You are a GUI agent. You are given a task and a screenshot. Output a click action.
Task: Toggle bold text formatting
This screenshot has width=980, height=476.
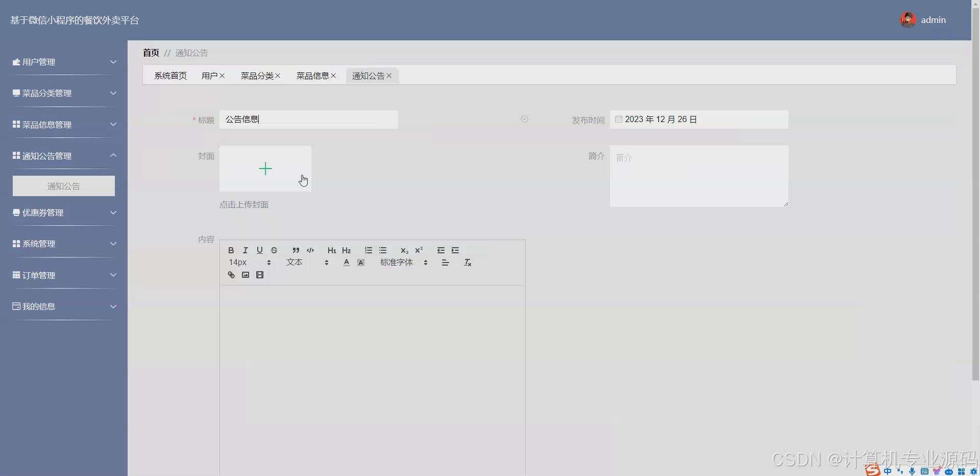coord(231,250)
